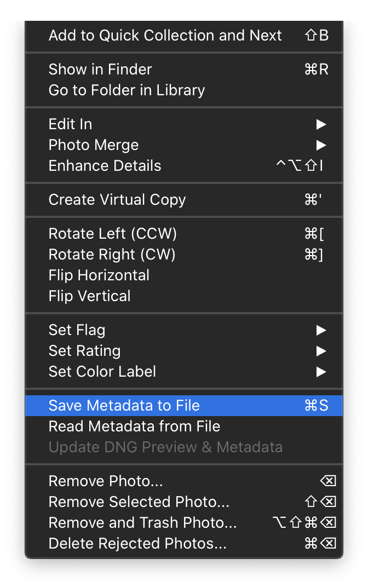Select Enhance Details

coord(105,166)
